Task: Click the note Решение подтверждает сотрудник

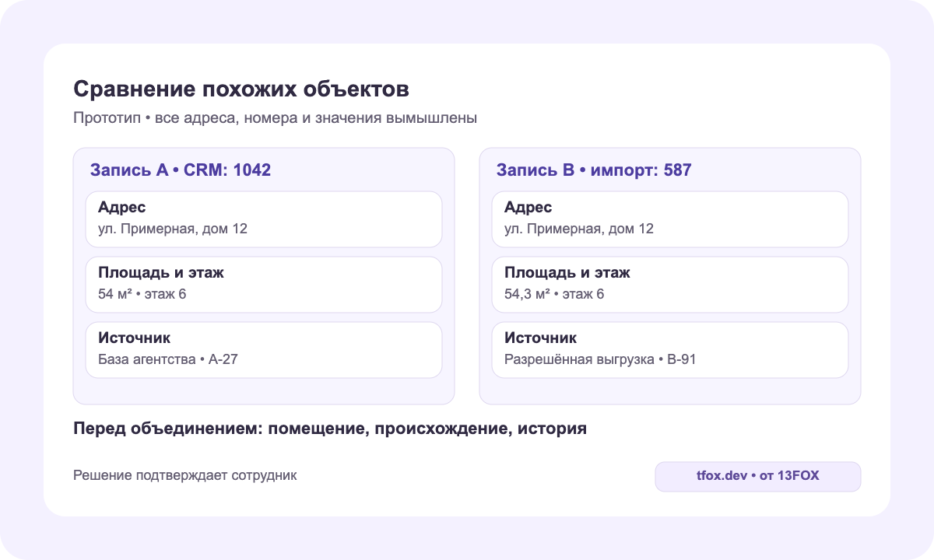Action: 185,475
